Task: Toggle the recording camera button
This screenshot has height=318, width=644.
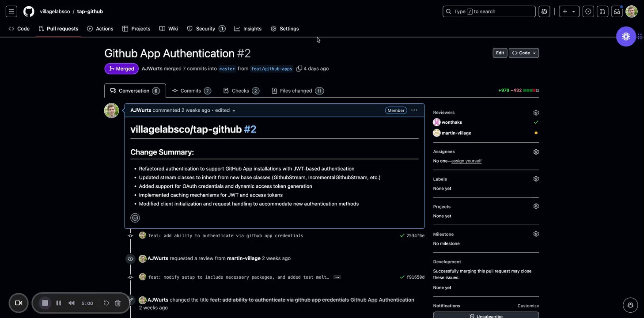Action: pyautogui.click(x=19, y=303)
